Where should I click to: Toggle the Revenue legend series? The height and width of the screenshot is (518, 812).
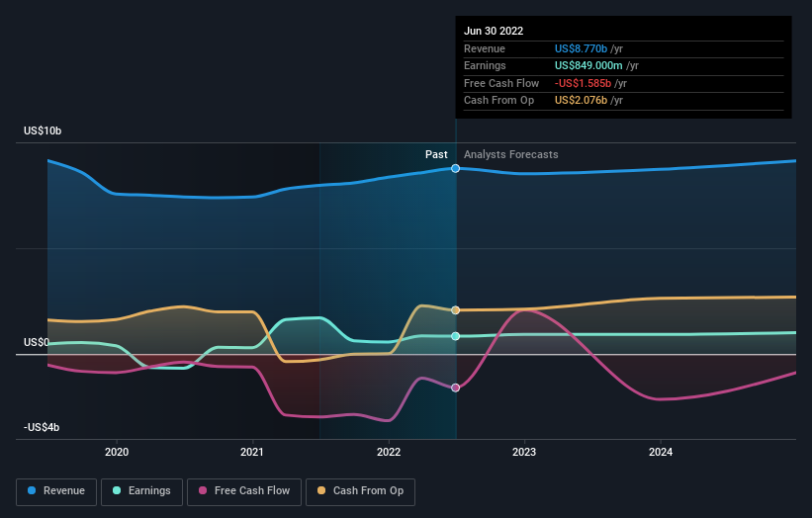56,491
